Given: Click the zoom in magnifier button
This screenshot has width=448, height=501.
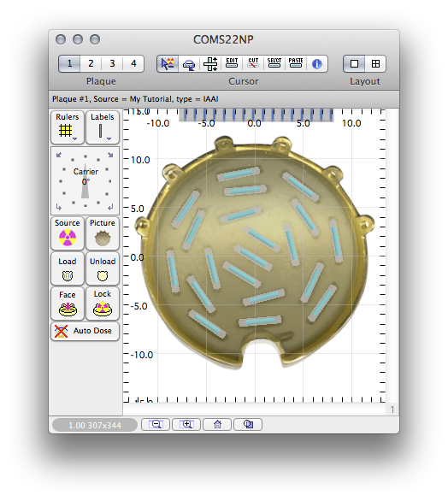Looking at the screenshot, I should (186, 424).
